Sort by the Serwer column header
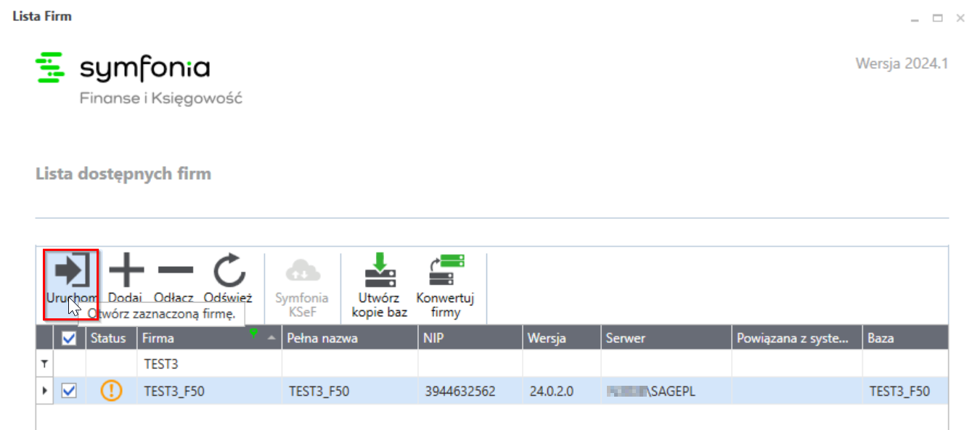This screenshot has width=980, height=430. pyautogui.click(x=666, y=338)
